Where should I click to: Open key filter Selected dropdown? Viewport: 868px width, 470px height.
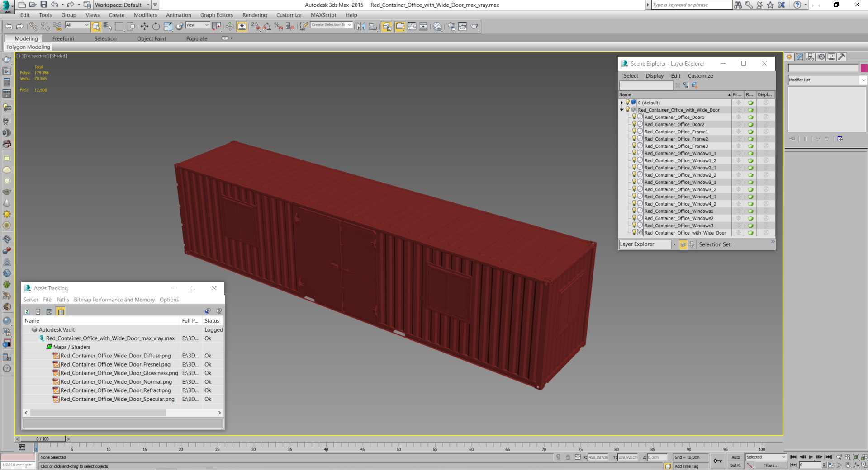point(766,457)
